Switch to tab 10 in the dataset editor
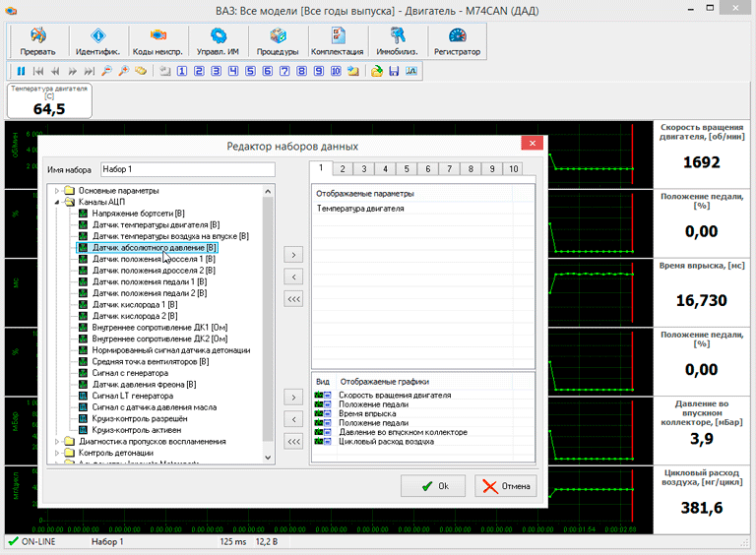Screen dimensions: 756x555 tap(513, 169)
